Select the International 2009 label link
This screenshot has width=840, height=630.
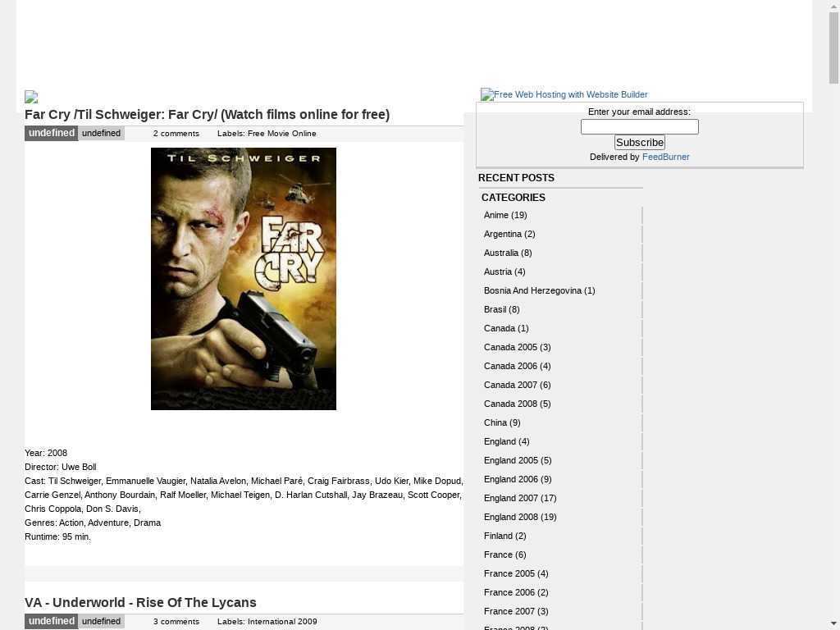(282, 622)
